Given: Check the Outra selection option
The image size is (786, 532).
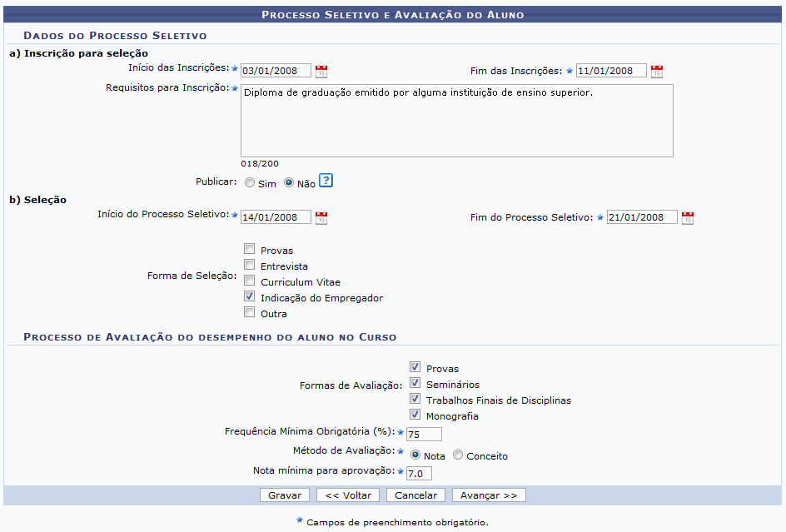Looking at the screenshot, I should coord(249,312).
